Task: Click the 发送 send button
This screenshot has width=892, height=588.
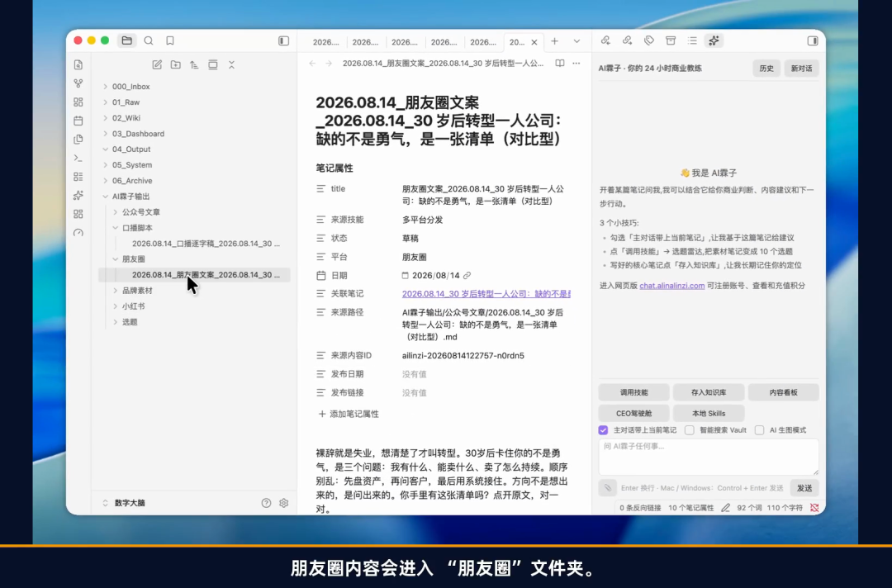Action: pos(804,488)
